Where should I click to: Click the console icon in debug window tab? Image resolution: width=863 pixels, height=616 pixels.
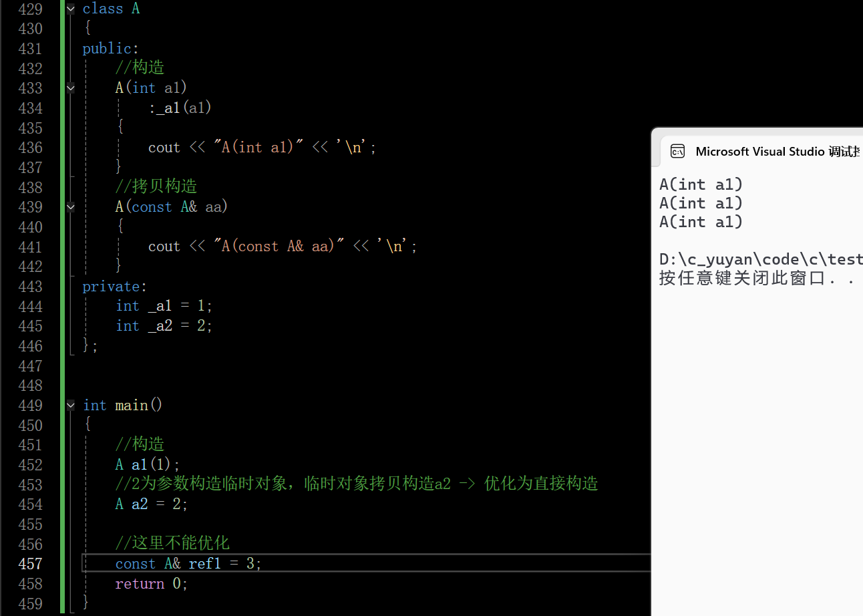(x=677, y=152)
